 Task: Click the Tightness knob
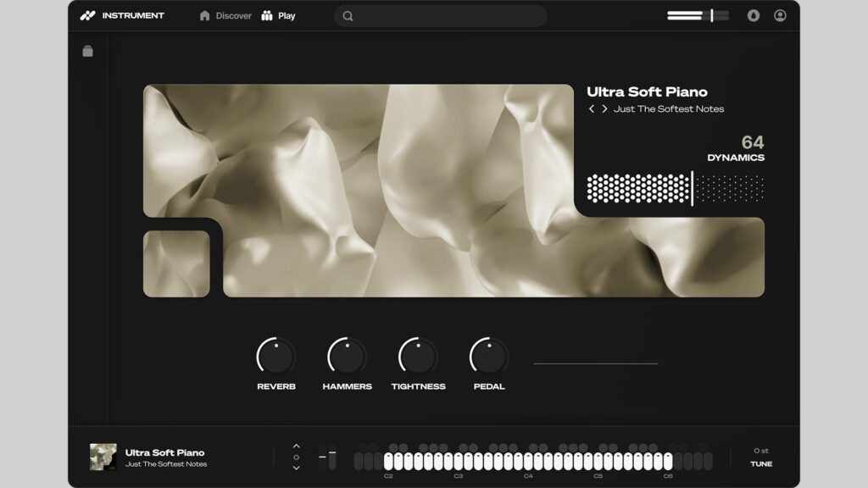tap(418, 357)
